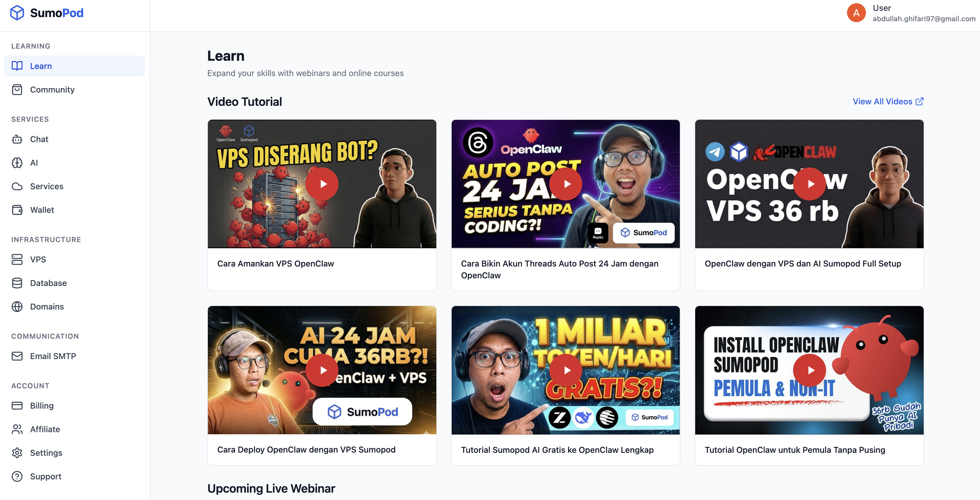
Task: Click the Database cylinder icon
Action: tap(17, 283)
